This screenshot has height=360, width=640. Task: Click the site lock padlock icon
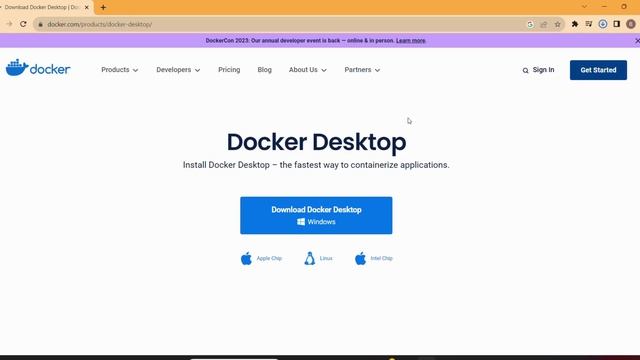[40, 24]
